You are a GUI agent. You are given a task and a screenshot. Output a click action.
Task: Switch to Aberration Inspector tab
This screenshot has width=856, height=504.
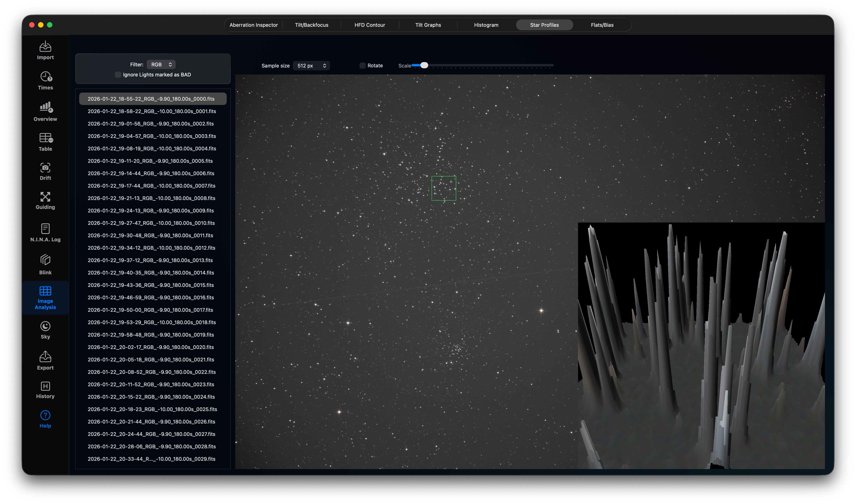point(254,25)
